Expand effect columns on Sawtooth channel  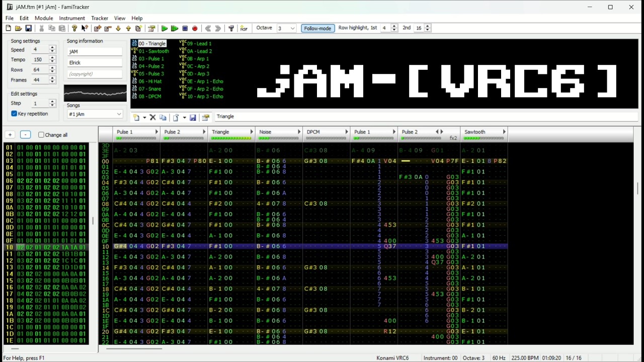[504, 132]
